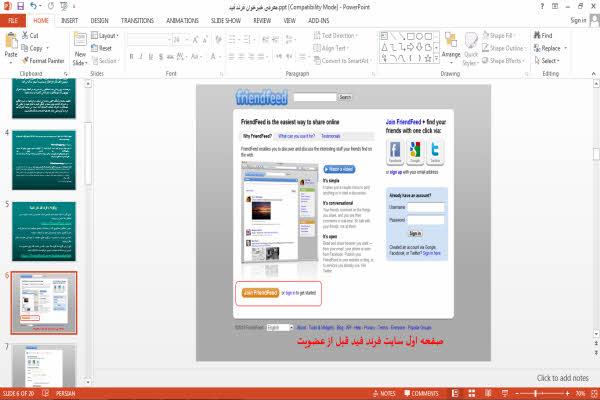Click the PERSIAN language indicator

[65, 393]
